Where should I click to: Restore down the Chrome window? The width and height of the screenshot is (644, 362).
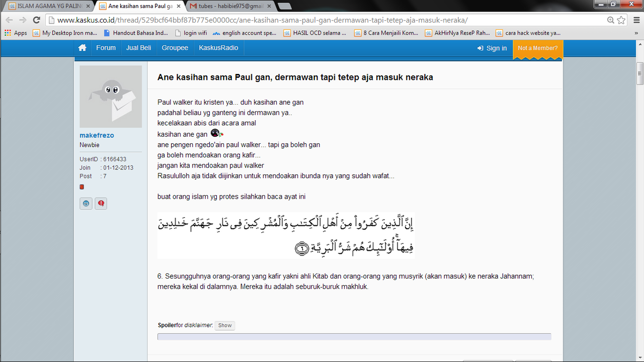tap(613, 4)
